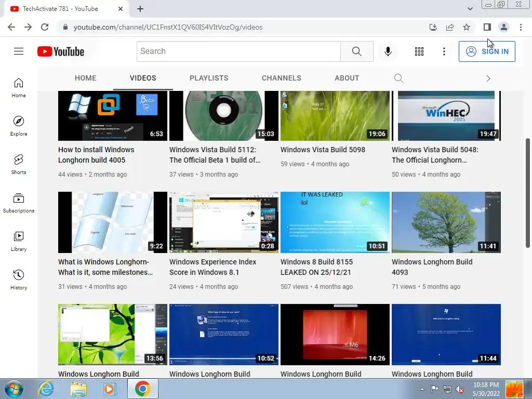This screenshot has width=532, height=399.
Task: Toggle Chrome side panel icon
Action: point(487,27)
